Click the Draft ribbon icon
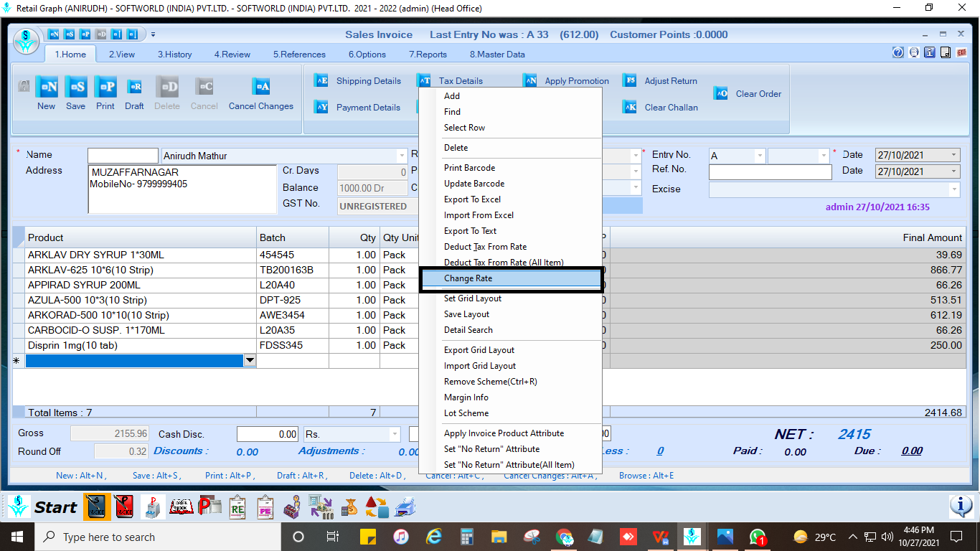Image resolution: width=980 pixels, height=551 pixels. [x=134, y=87]
